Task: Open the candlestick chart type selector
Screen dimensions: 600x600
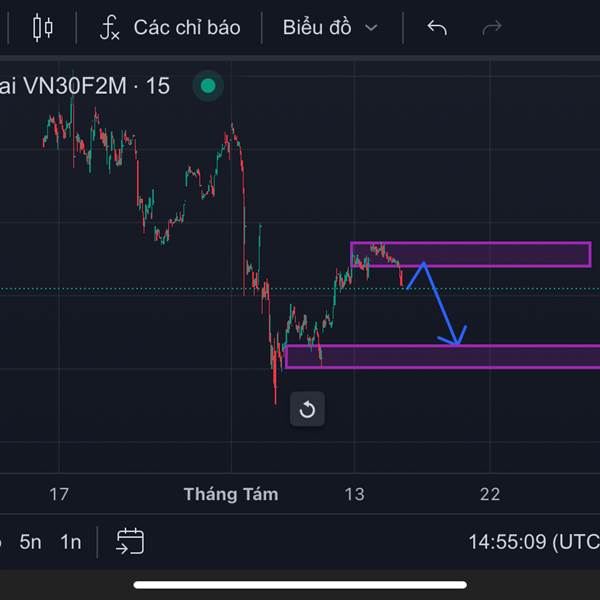Action: [x=42, y=28]
